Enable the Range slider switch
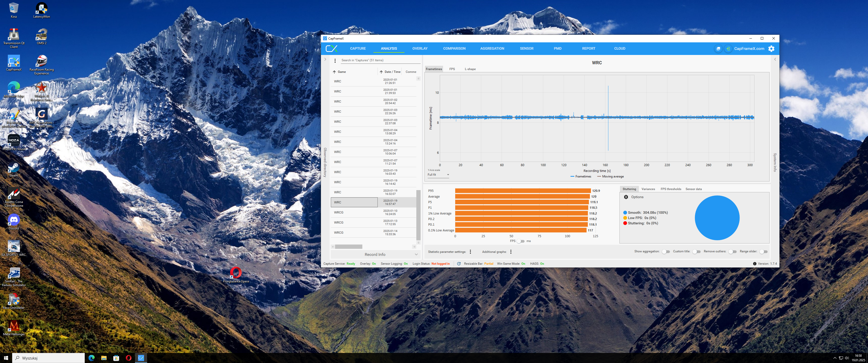 point(763,252)
